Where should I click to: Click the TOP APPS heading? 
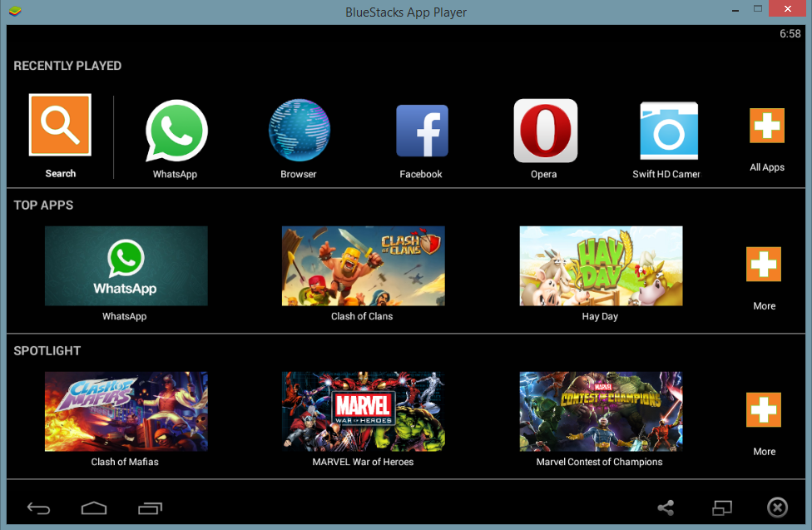point(43,206)
